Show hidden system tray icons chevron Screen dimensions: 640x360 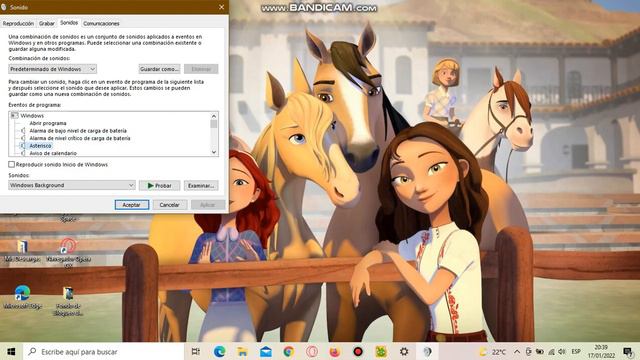click(517, 351)
